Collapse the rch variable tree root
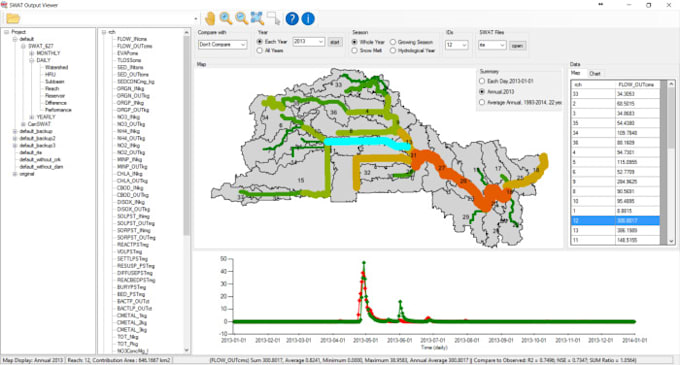This screenshot has height=365, width=680. [x=104, y=32]
